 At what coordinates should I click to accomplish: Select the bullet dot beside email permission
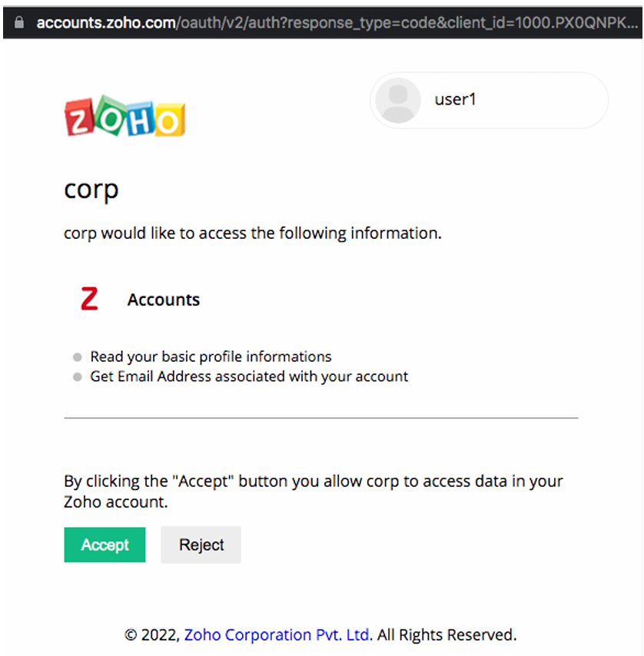tap(77, 376)
